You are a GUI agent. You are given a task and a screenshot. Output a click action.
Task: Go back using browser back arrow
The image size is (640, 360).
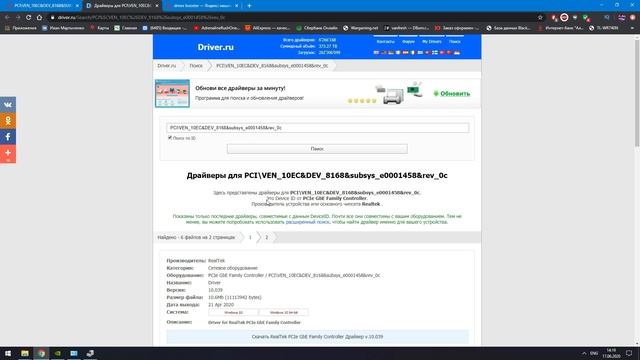pyautogui.click(x=7, y=18)
